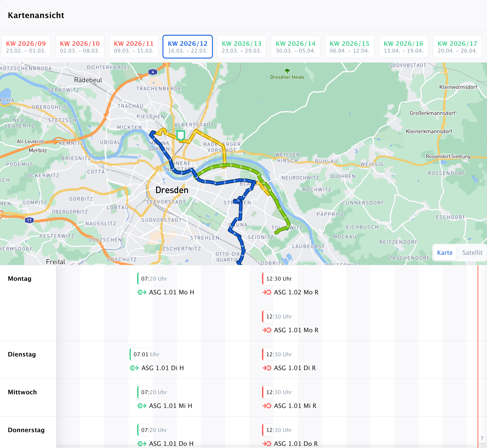
Task: Click the green arrow icon for ASG 1.01 Mi H
Action: [142, 406]
